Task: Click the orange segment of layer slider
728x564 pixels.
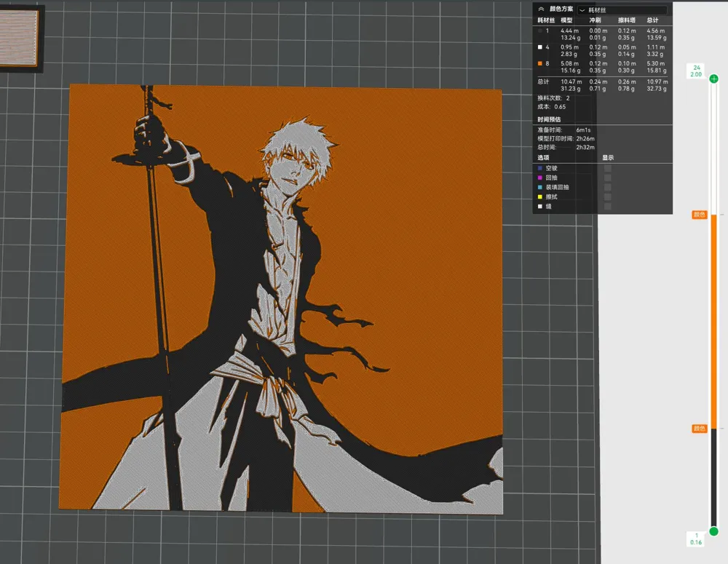Action: tap(714, 320)
